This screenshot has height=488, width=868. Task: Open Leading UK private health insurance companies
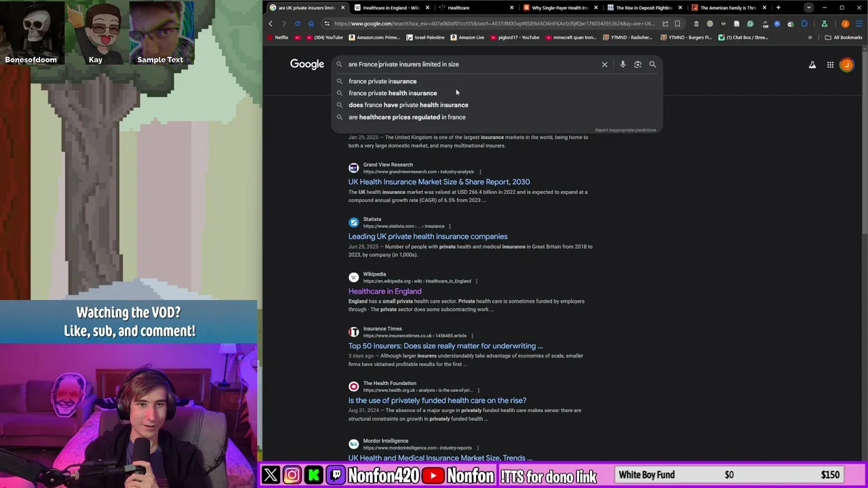(428, 237)
